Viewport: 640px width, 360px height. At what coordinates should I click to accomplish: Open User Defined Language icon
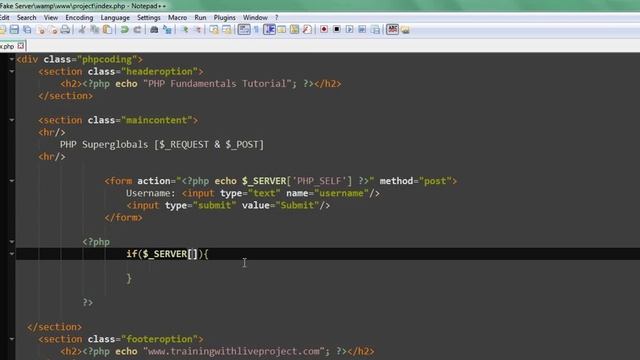(x=282, y=29)
